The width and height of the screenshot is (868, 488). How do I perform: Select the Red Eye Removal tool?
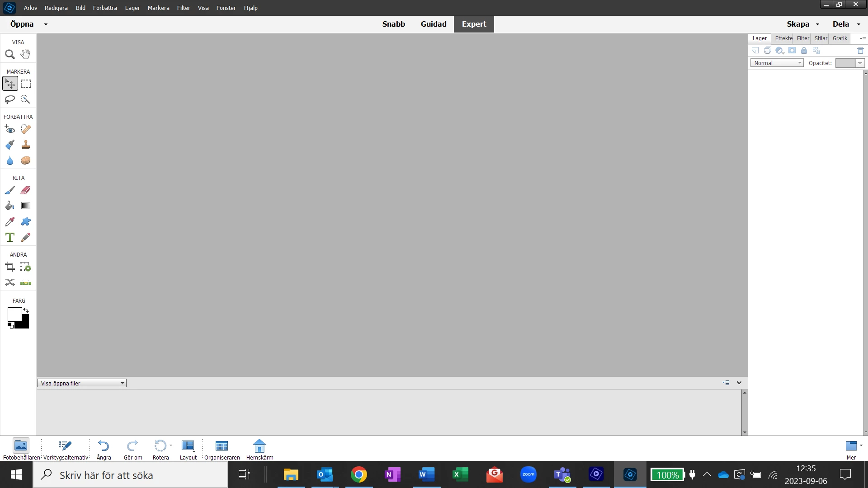10,130
